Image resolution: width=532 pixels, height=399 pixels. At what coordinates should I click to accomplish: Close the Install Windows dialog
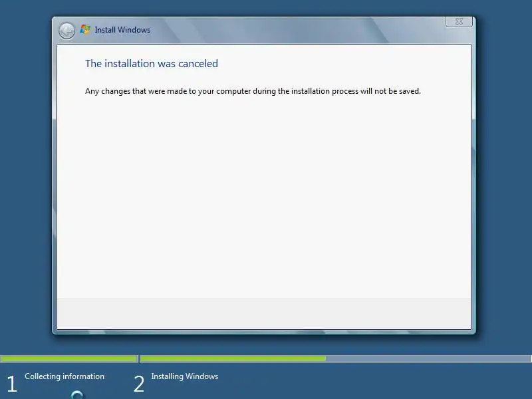459,22
